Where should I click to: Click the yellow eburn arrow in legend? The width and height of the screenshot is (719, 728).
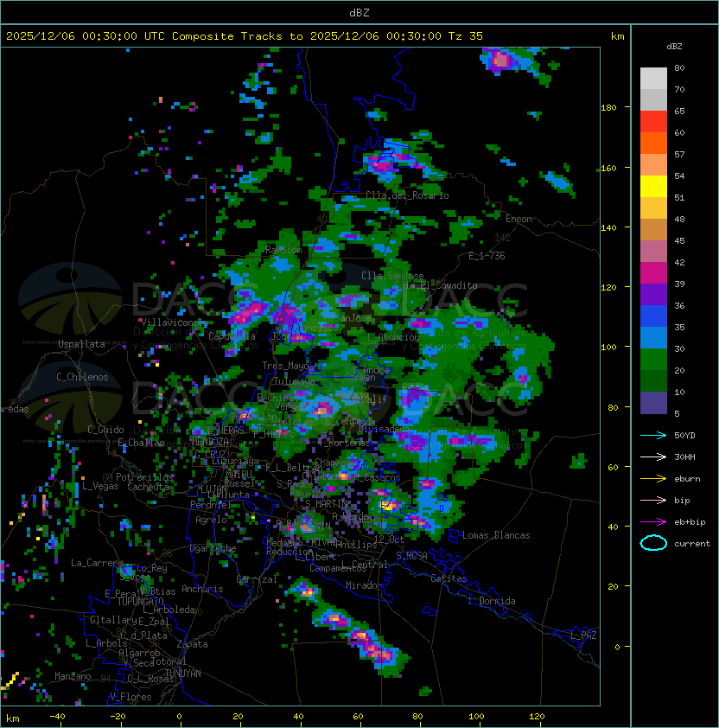[x=653, y=479]
